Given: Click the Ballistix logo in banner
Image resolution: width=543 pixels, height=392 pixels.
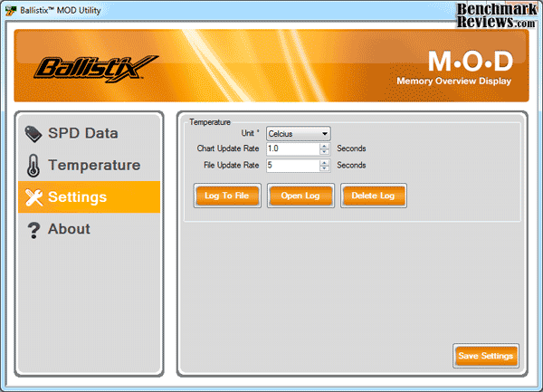Looking at the screenshot, I should 96,68.
